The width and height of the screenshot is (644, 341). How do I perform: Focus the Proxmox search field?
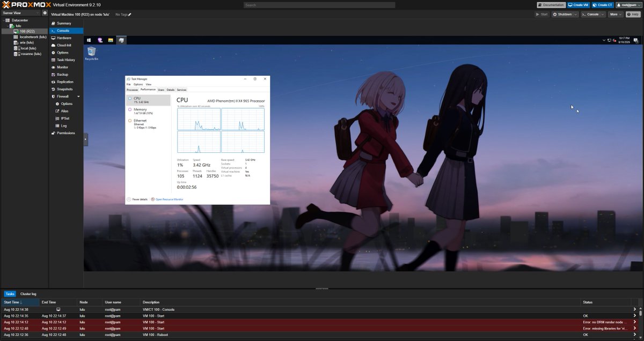pyautogui.click(x=319, y=5)
